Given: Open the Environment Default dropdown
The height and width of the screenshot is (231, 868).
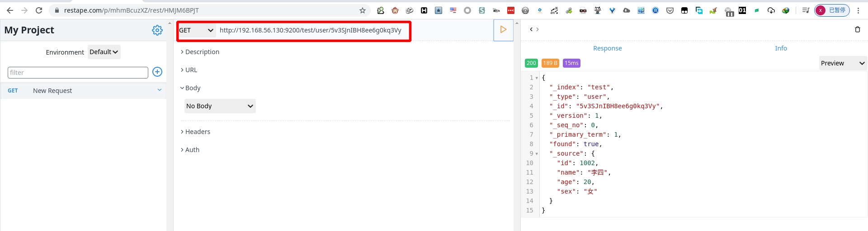Looking at the screenshot, I should tap(104, 52).
